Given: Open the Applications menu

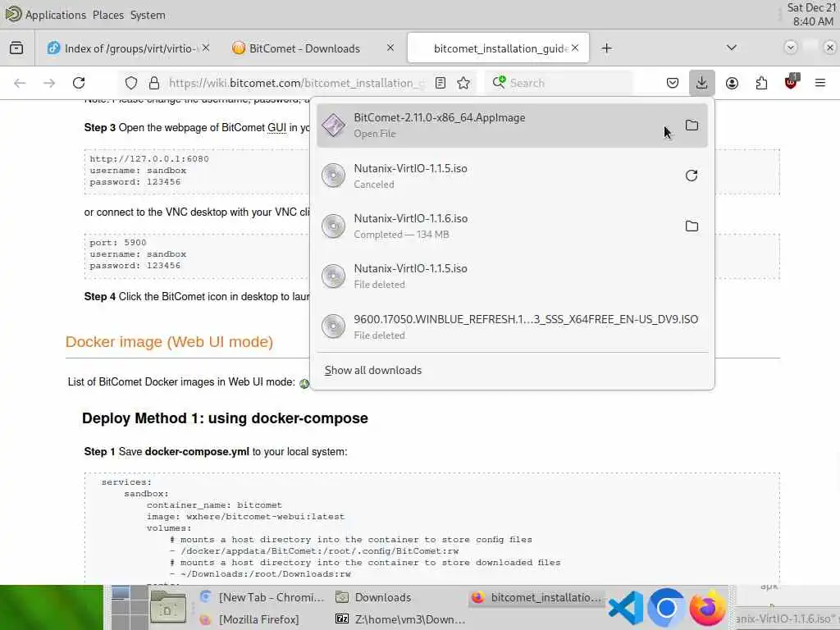Looking at the screenshot, I should click(55, 15).
